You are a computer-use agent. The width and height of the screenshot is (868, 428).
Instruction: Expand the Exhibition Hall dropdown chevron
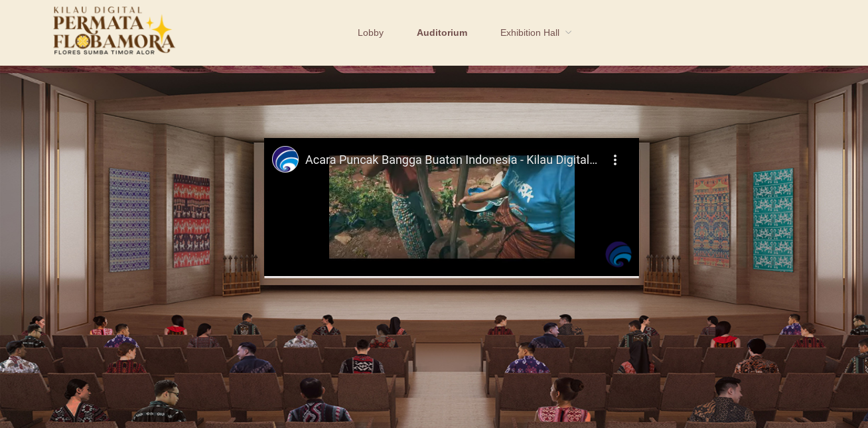pos(568,33)
